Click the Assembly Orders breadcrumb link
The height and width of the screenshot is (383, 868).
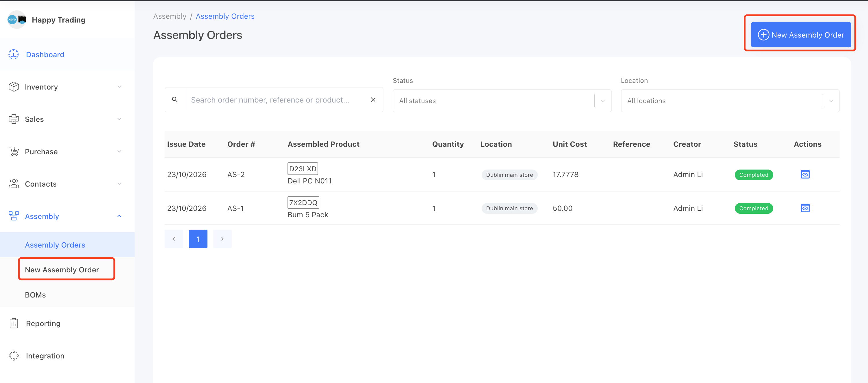(225, 16)
